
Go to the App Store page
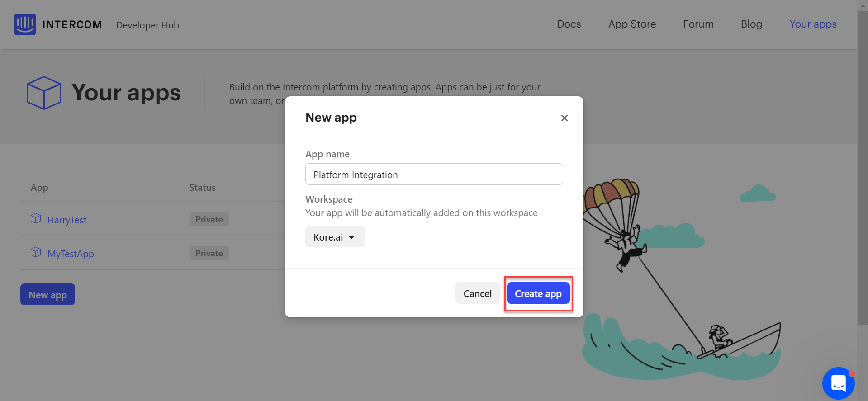click(632, 24)
